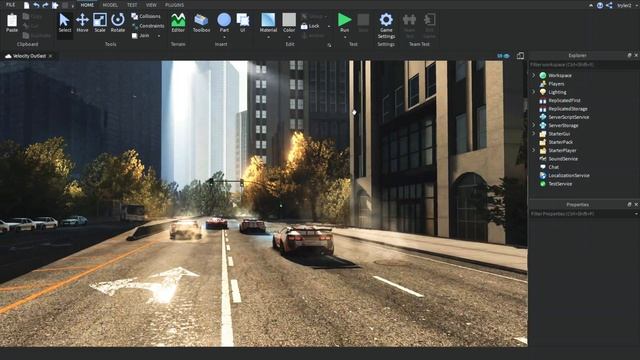Click the TestService green icon in Explorer
The image size is (640, 360).
pyautogui.click(x=543, y=184)
